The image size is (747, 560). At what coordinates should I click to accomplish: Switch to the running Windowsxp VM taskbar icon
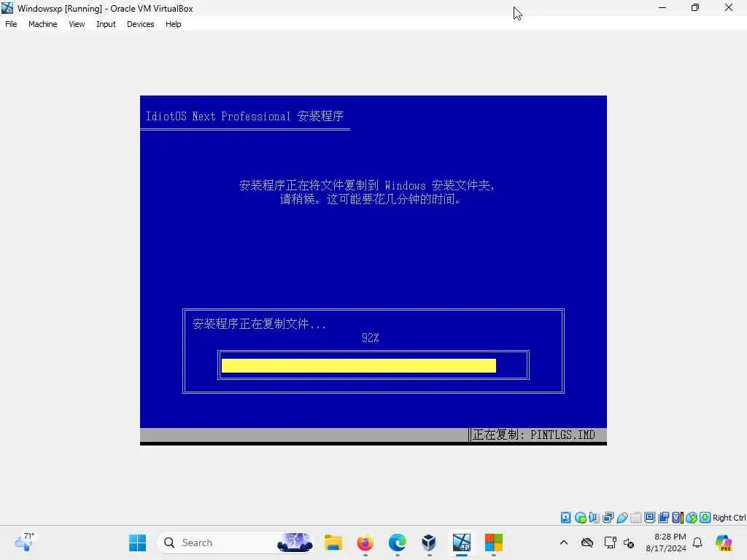[462, 542]
